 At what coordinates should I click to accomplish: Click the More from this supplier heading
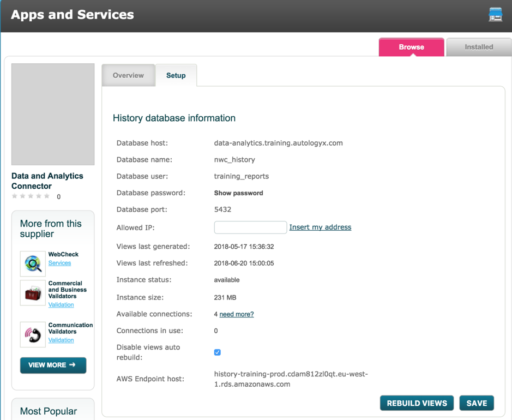[51, 229]
